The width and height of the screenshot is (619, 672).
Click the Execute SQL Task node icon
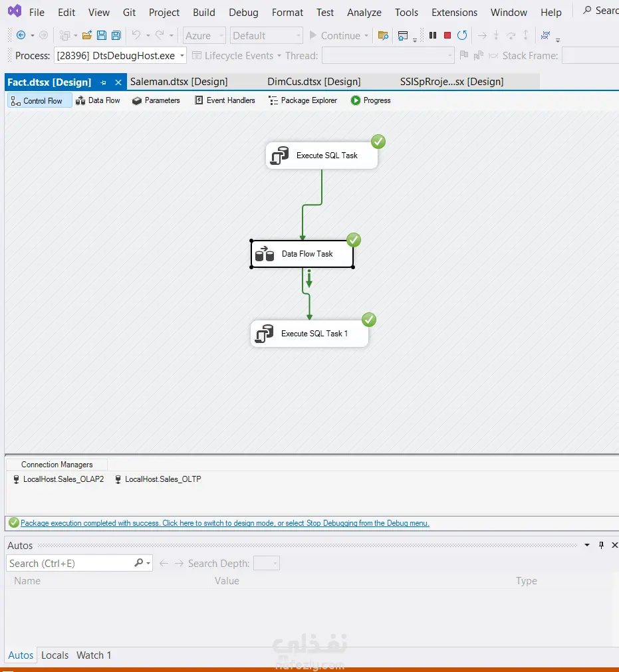click(x=279, y=155)
